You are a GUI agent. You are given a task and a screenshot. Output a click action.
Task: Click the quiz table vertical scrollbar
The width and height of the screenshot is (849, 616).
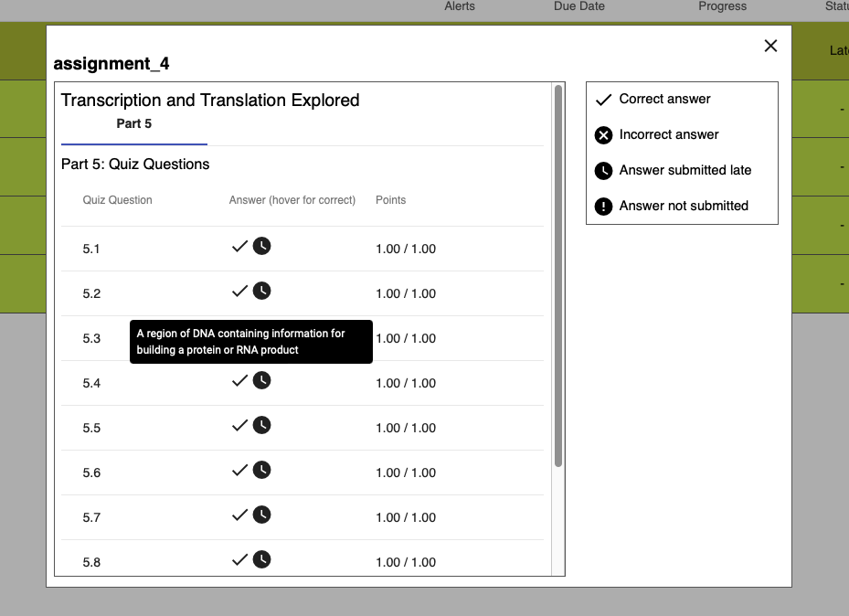point(558,274)
